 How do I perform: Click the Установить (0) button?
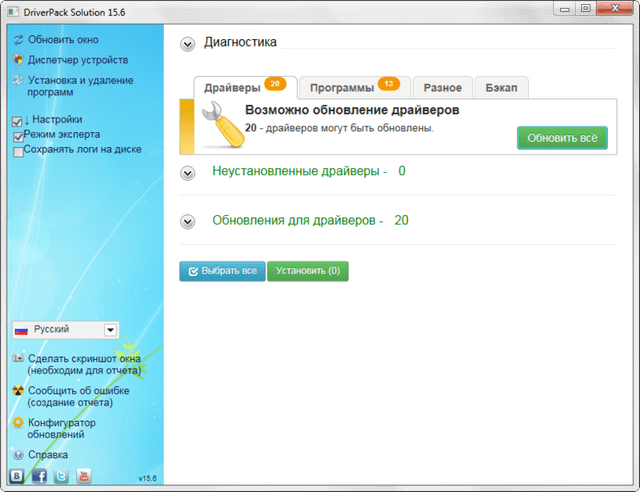[308, 271]
